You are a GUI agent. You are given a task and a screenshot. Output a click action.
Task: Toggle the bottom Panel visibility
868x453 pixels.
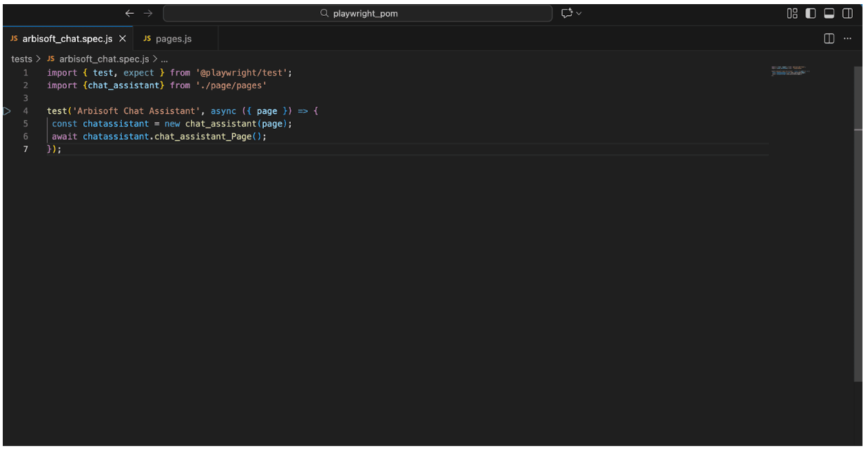click(829, 12)
